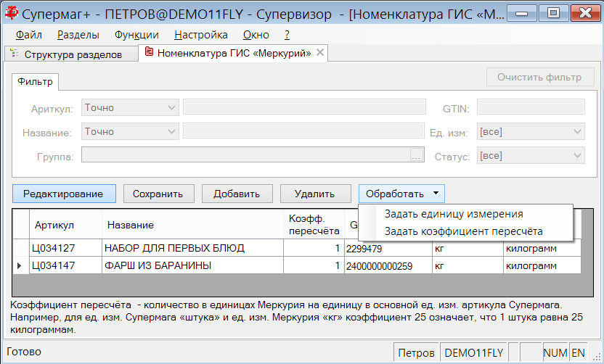Close the Номенклатура ГИС «Меркурий» tab
The height and width of the screenshot is (364, 604).
point(320,52)
